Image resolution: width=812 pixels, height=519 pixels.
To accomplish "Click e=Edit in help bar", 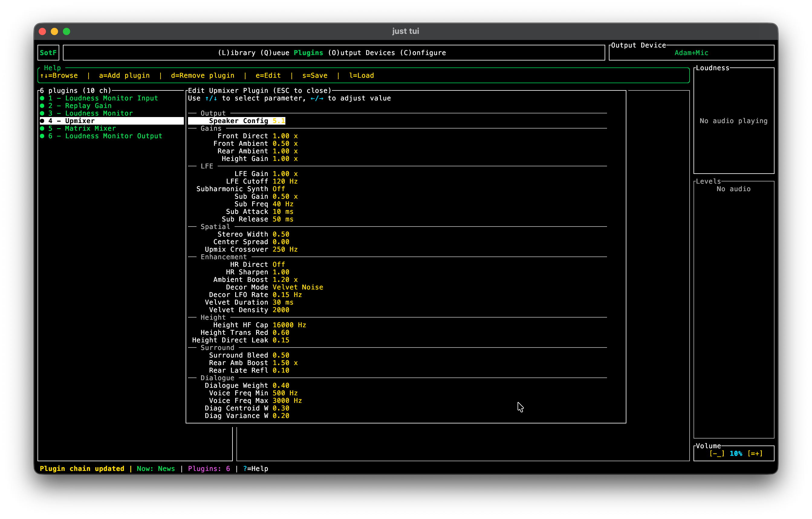I will (268, 76).
